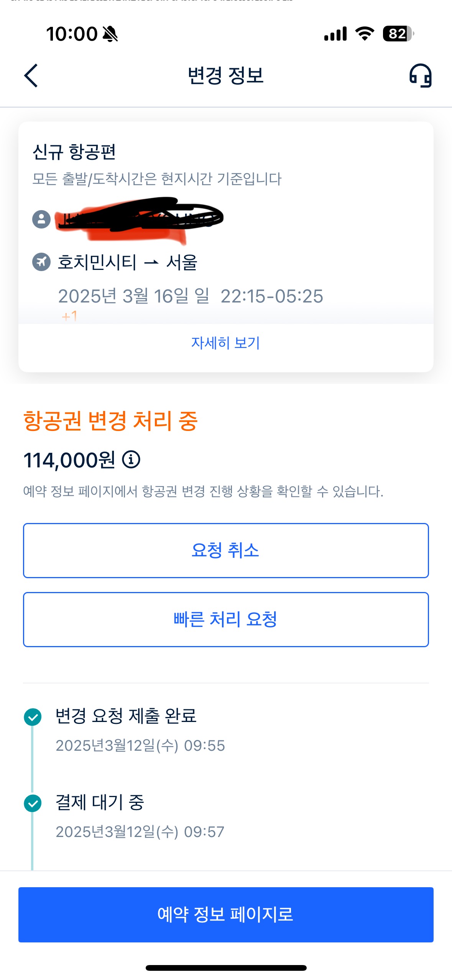Tap the 호치민시티 → 서울 route text
Viewport: 452px width, 980px height.
tap(127, 263)
